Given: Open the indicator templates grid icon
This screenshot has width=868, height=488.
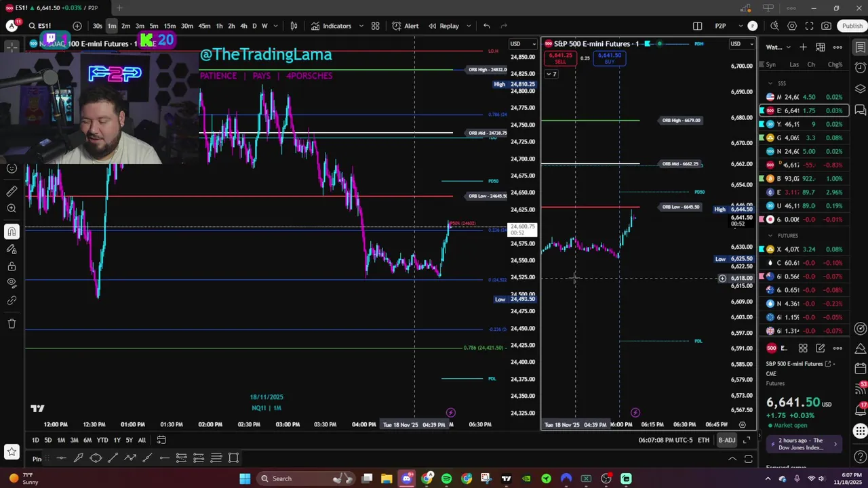Looking at the screenshot, I should pyautogui.click(x=375, y=26).
